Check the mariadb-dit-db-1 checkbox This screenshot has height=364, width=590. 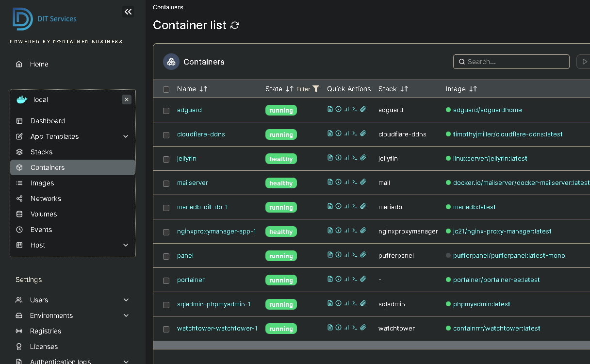(166, 208)
